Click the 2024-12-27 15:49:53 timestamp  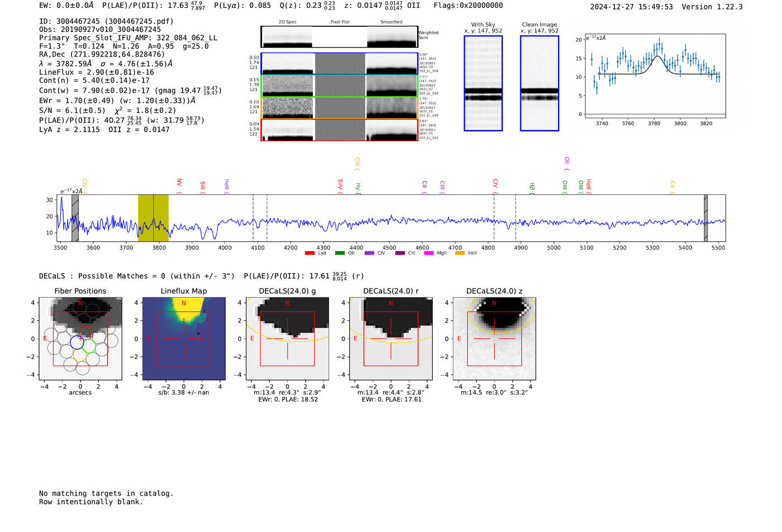pos(631,7)
